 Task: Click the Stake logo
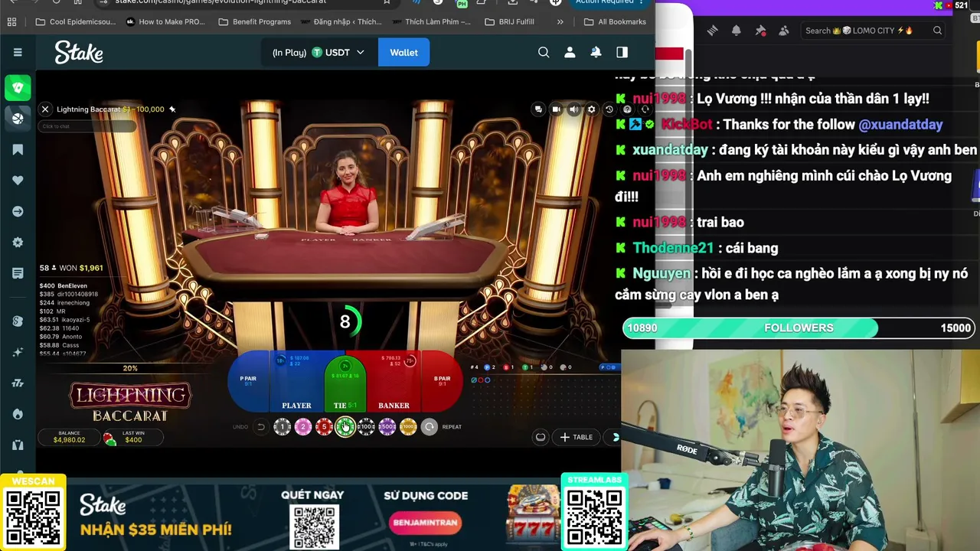(x=79, y=52)
